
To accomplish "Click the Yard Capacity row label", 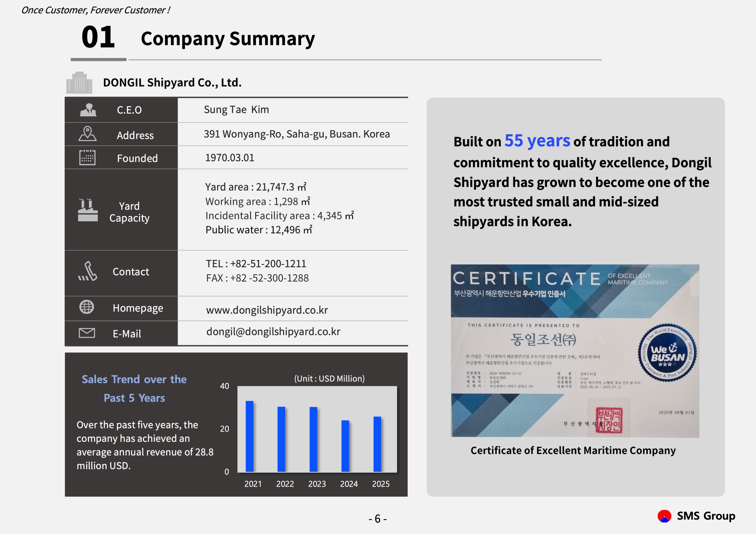I will [x=129, y=212].
